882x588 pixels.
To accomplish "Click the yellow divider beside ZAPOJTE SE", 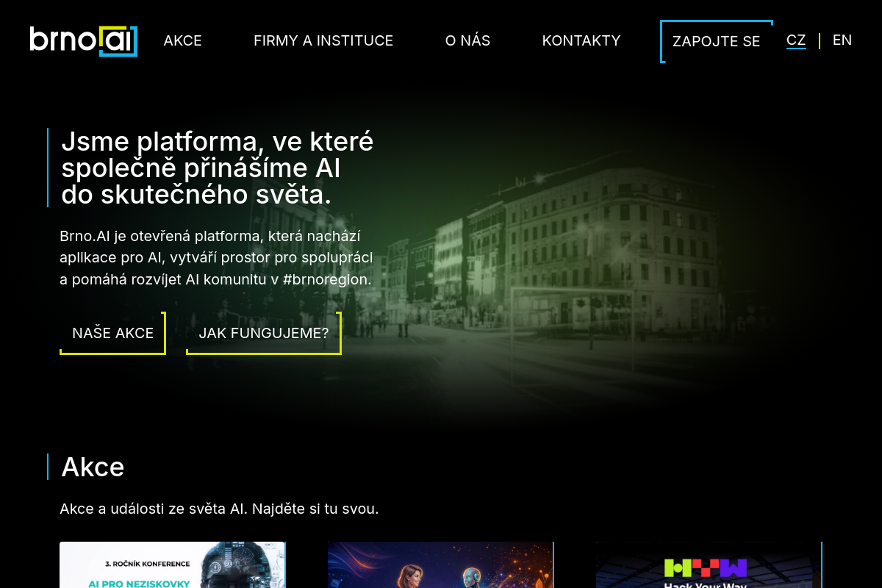I will [819, 40].
